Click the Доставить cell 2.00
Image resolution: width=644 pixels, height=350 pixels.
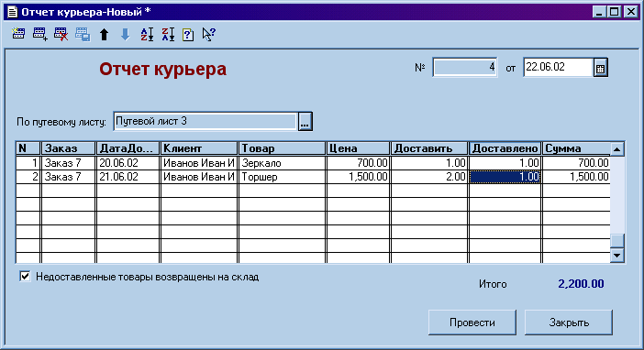429,177
